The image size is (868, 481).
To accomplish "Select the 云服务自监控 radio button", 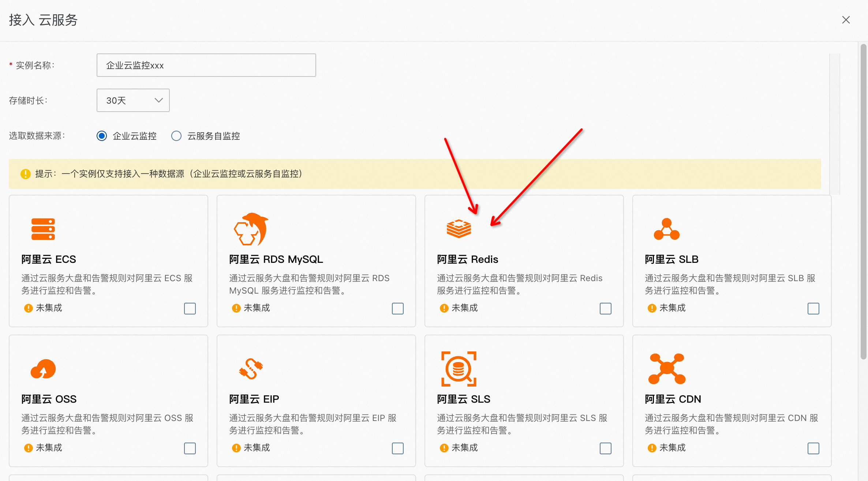I will [x=176, y=136].
